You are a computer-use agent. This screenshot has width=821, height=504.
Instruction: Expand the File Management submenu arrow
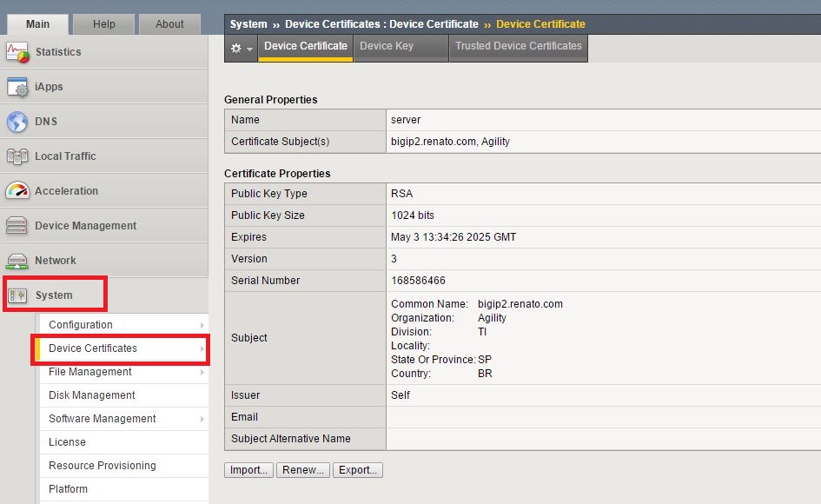pyautogui.click(x=202, y=372)
